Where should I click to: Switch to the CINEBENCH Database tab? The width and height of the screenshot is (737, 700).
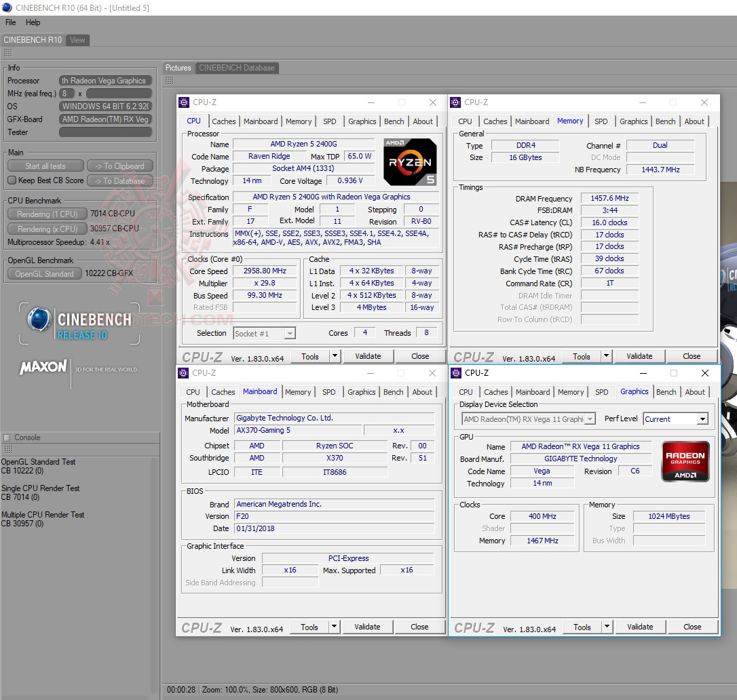tap(237, 68)
